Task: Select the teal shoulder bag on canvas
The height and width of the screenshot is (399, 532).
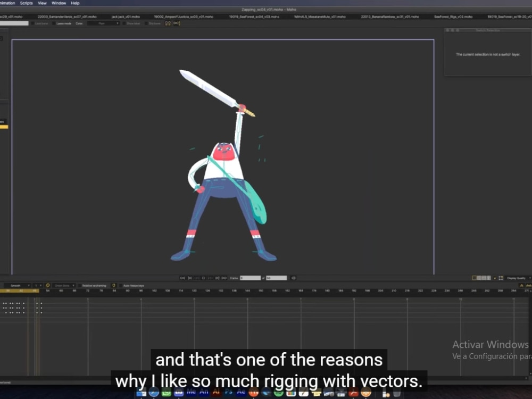Action: tap(256, 203)
